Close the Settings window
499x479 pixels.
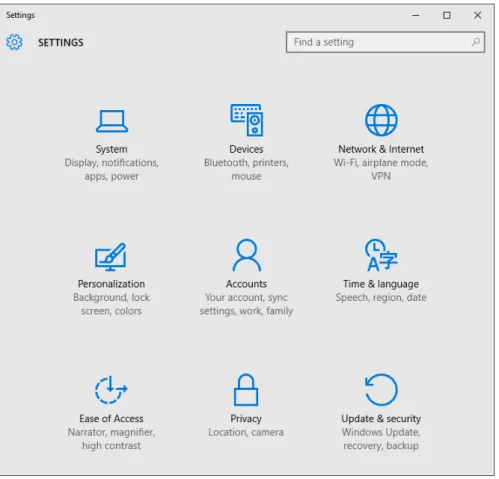[x=478, y=15]
